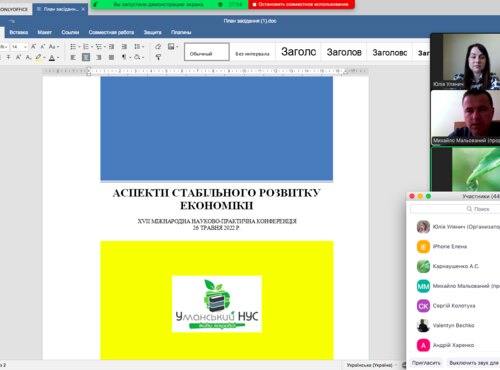Select the Без интервала style
Image resolution: width=500 pixels, height=370 pixels.
click(252, 52)
